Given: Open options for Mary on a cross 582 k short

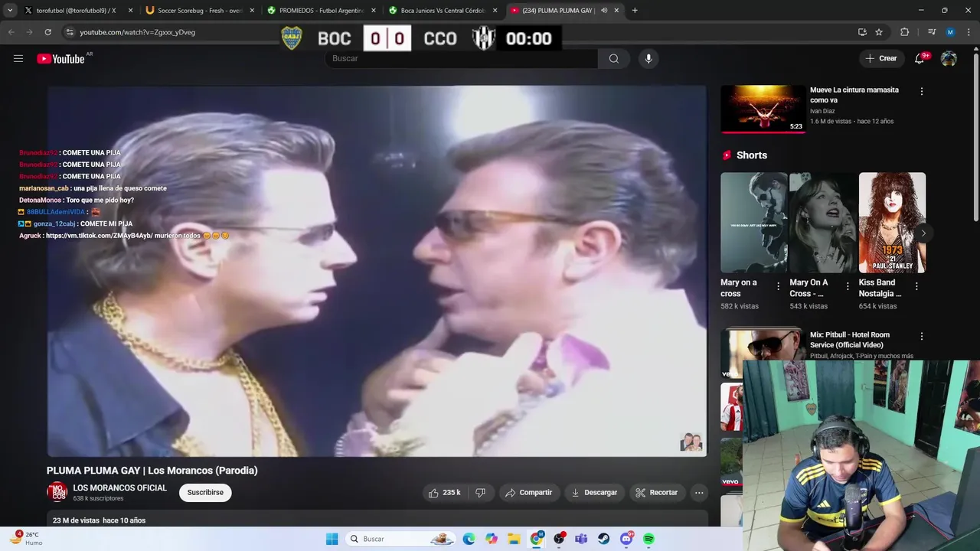Looking at the screenshot, I should 779,286.
